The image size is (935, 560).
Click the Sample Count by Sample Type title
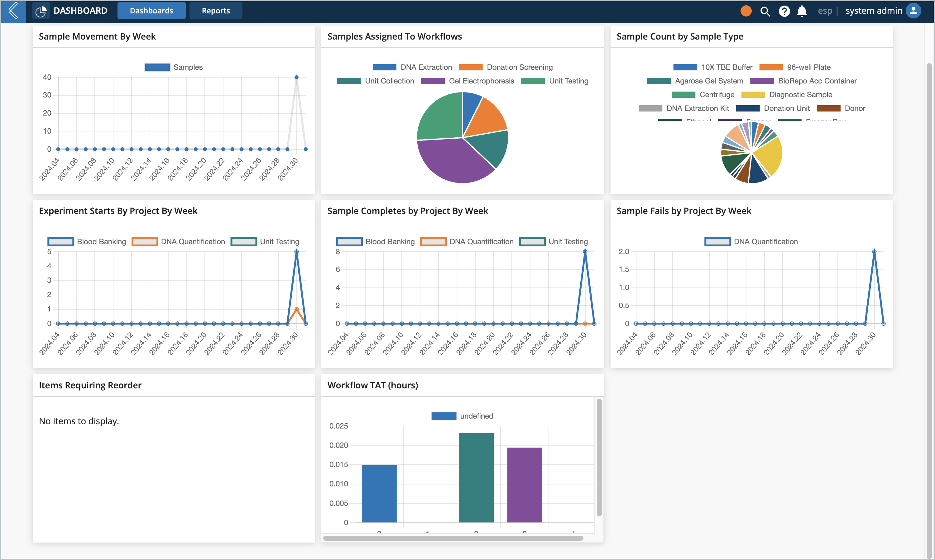pos(679,37)
